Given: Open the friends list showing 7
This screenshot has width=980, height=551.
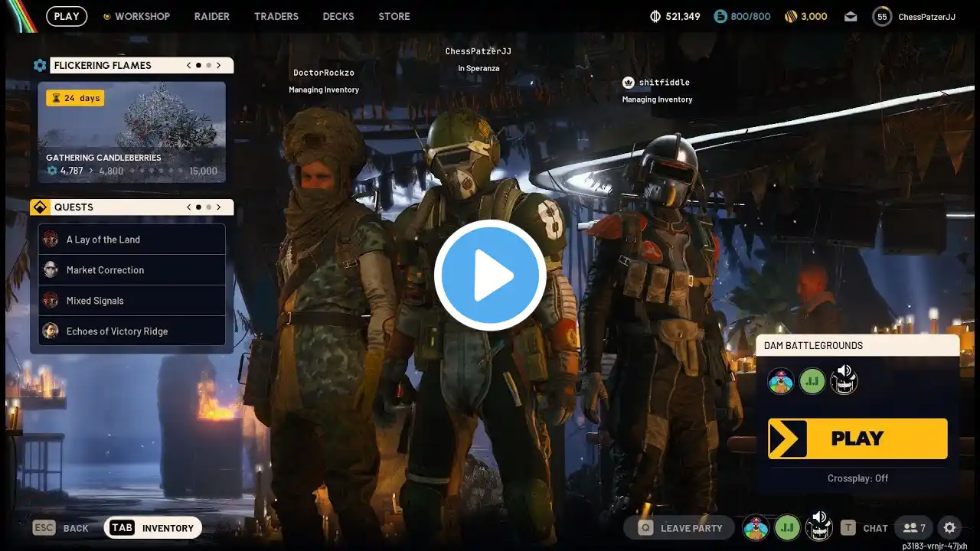Looking at the screenshot, I should [x=915, y=528].
